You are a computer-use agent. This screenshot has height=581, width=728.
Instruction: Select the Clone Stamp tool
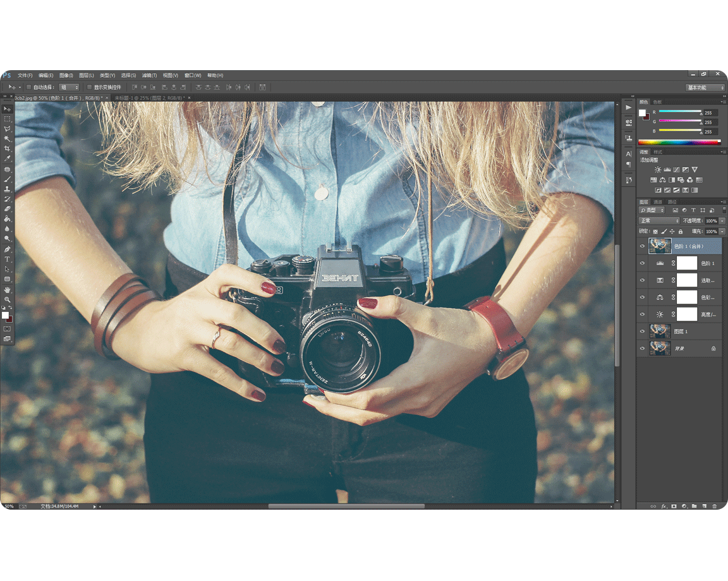[x=7, y=189]
